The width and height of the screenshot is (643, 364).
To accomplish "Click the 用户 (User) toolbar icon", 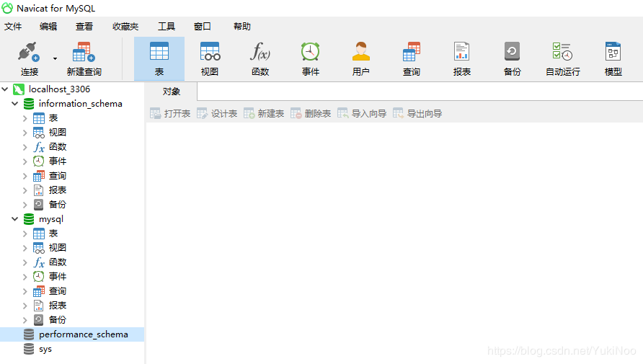I will click(361, 58).
